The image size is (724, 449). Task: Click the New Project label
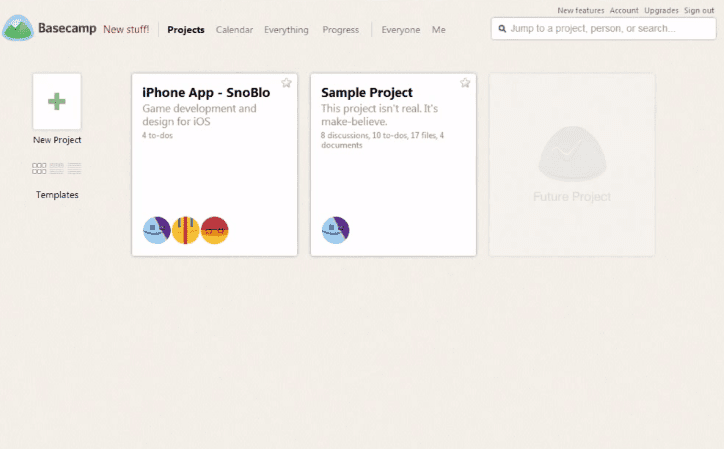click(57, 140)
